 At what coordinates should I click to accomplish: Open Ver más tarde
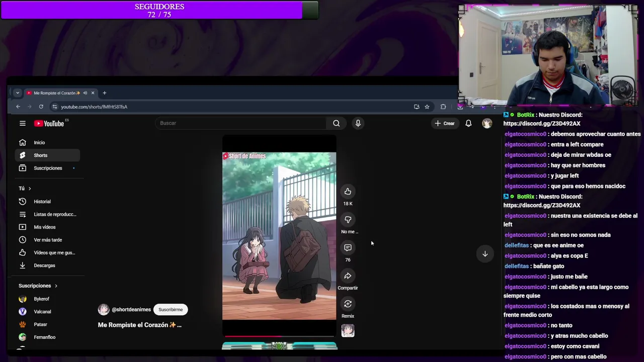coord(47,240)
